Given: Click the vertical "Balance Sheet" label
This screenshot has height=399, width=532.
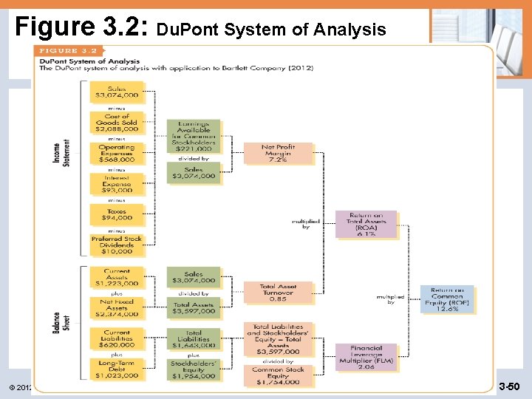Looking at the screenshot, I should pyautogui.click(x=61, y=323).
